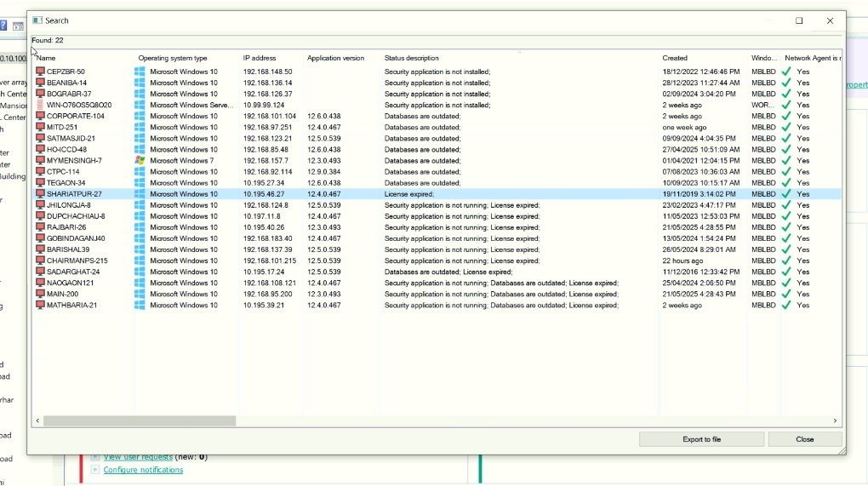Click the Windows logo in BOGRABR-37 row
The width and height of the screenshot is (868, 486).
tap(140, 94)
